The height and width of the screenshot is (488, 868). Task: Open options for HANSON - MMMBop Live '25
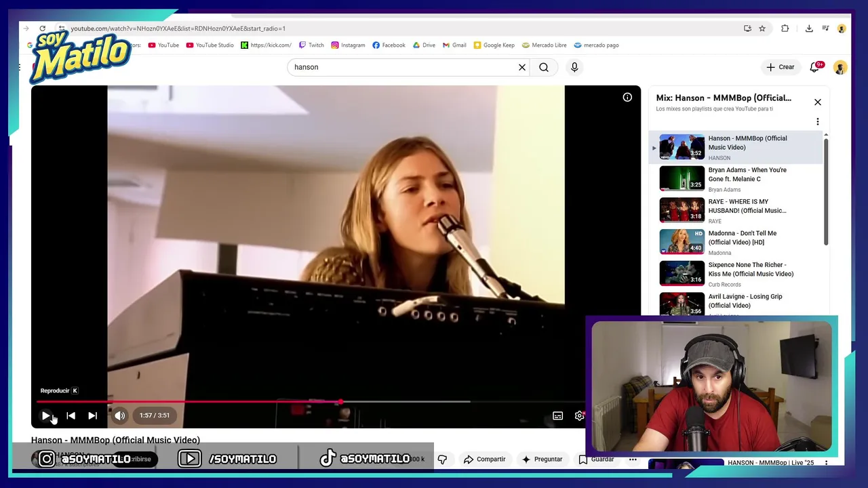tap(826, 463)
